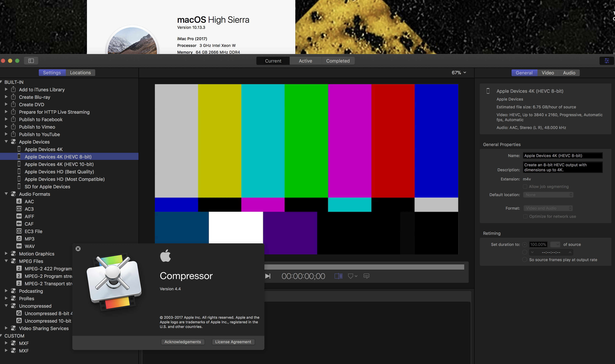Screen dimensions: 615x364
Task: Expand the Motion Graphics group
Action: (6, 254)
